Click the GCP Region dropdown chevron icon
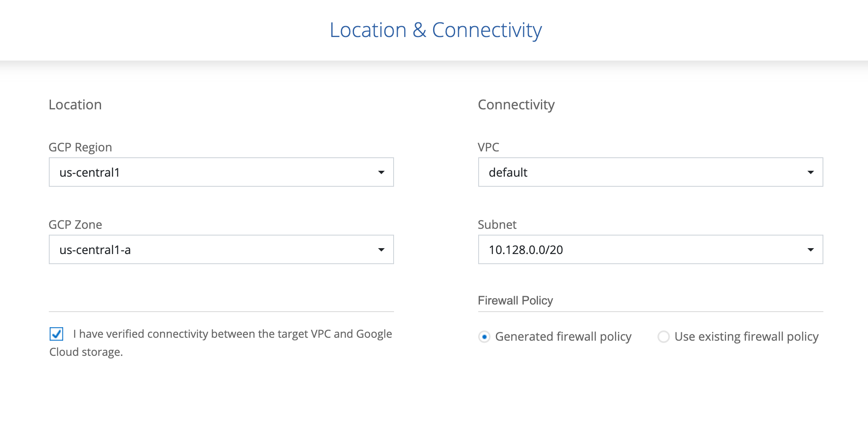Screen dimensions: 868x429 [x=381, y=172]
